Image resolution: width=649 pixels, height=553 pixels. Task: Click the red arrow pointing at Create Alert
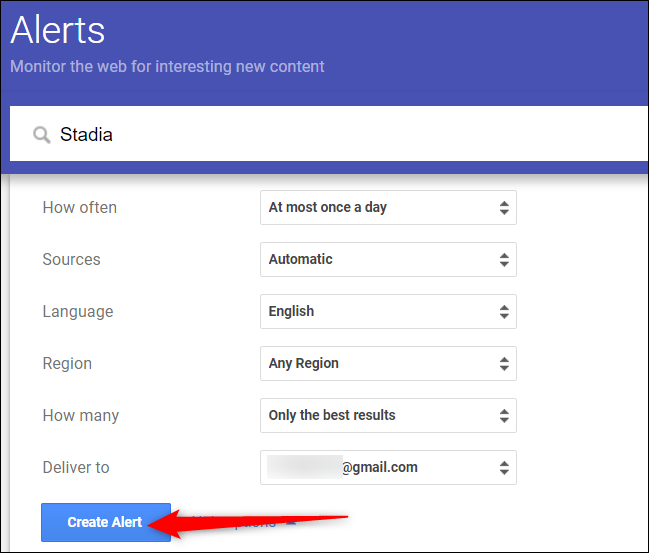pyautogui.click(x=250, y=521)
